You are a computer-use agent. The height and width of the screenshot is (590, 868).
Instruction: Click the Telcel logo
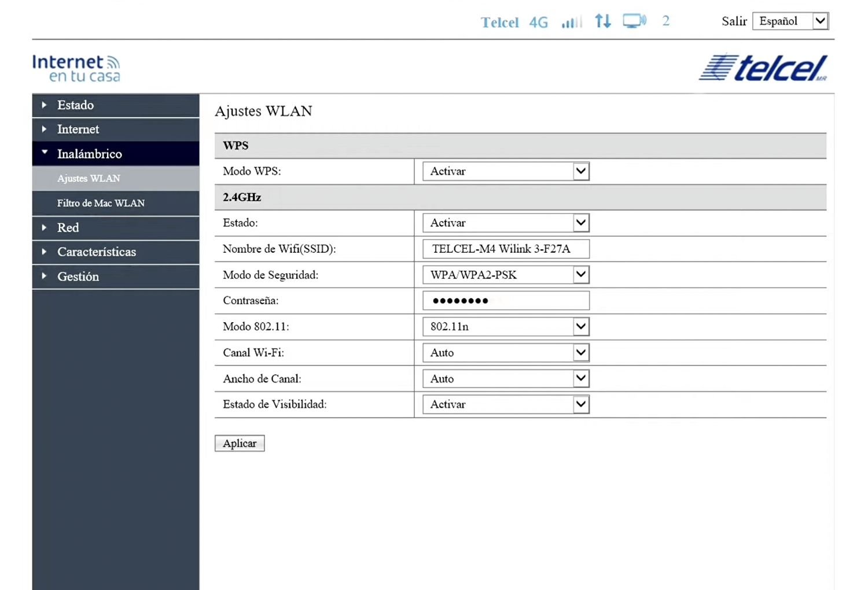pos(764,68)
